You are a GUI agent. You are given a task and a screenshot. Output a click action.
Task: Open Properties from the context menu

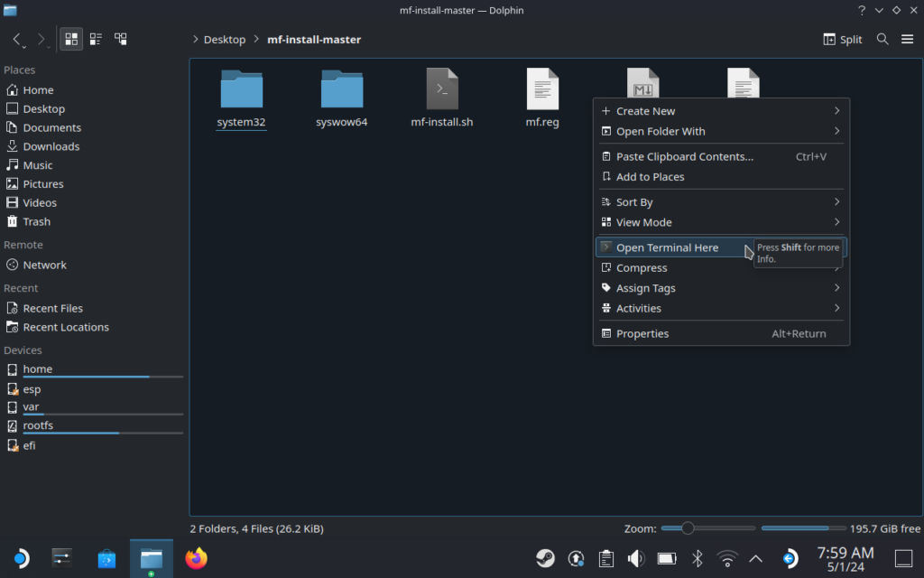tap(721, 334)
